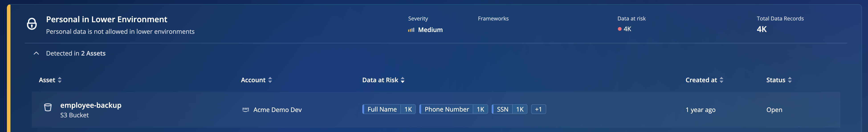868x132 pixels.
Task: Collapse the Detected in 2 Assets section
Action: tap(37, 53)
